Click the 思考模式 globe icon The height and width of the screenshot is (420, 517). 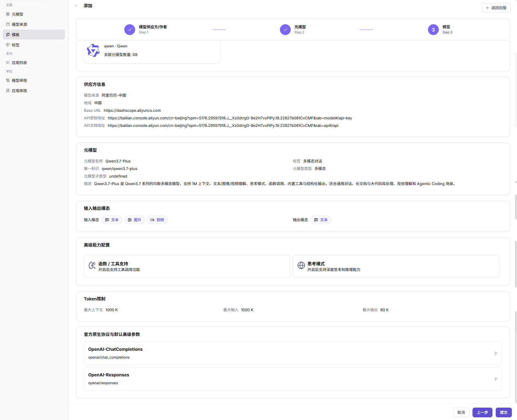pyautogui.click(x=301, y=265)
